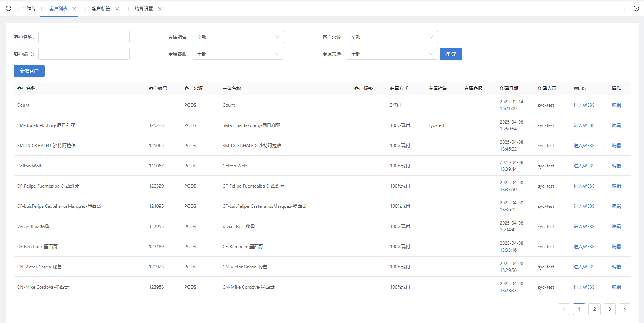The height and width of the screenshot is (323, 644).
Task: Open 进入WEBS for SM-donaldekohng row
Action: point(584,125)
